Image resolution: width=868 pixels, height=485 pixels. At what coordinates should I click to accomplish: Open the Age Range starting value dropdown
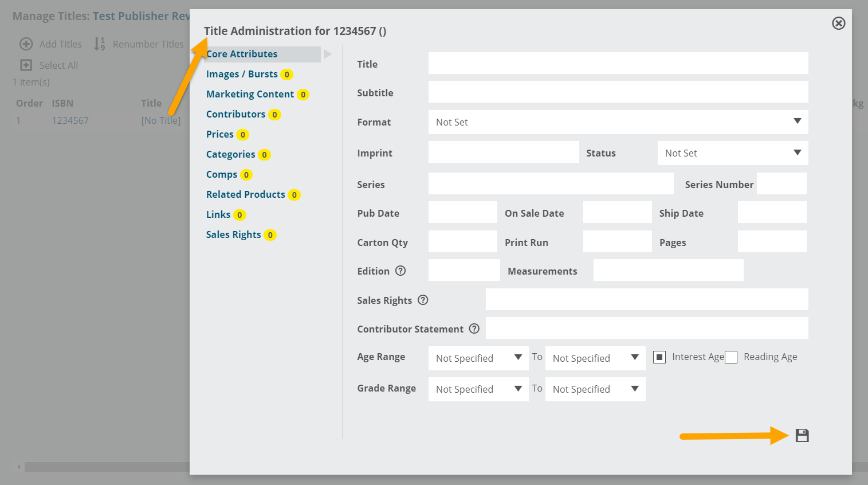coord(478,358)
